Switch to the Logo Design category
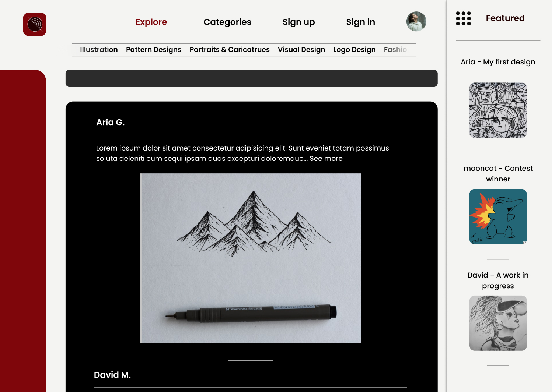This screenshot has height=392, width=552. point(354,50)
